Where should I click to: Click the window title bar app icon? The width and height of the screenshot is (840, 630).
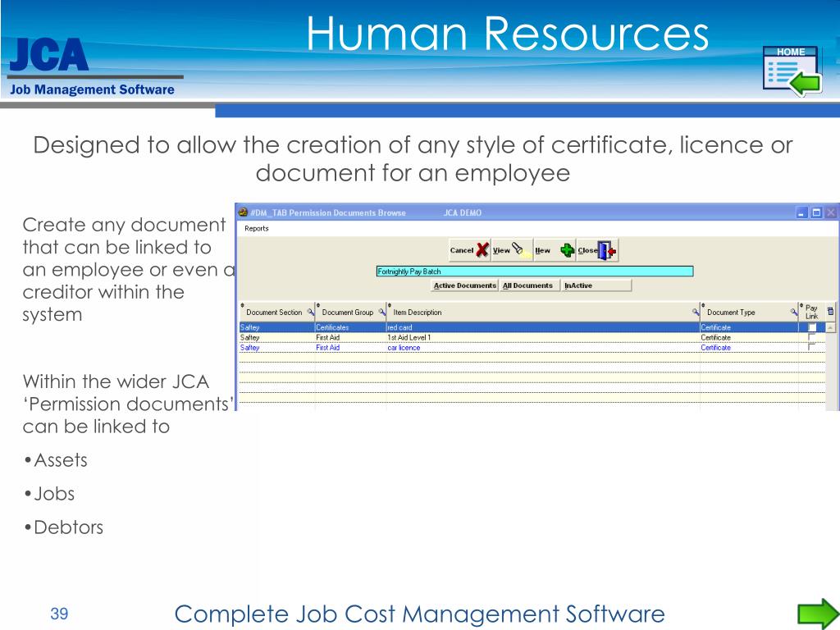tap(243, 212)
